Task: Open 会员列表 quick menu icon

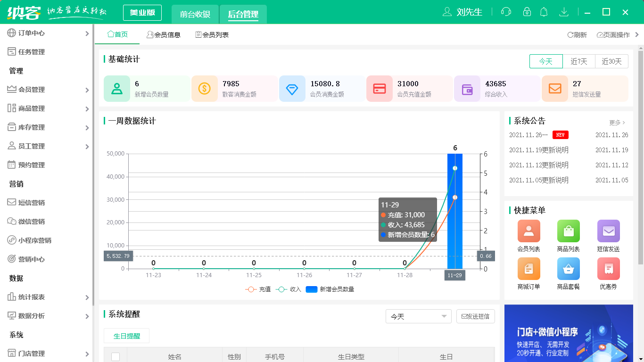Action: coord(528,231)
